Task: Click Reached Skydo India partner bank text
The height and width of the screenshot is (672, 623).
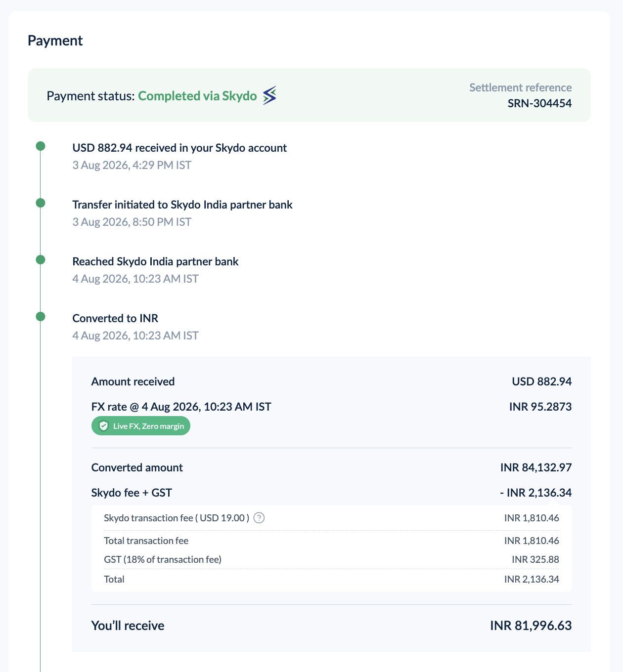Action: (x=155, y=261)
